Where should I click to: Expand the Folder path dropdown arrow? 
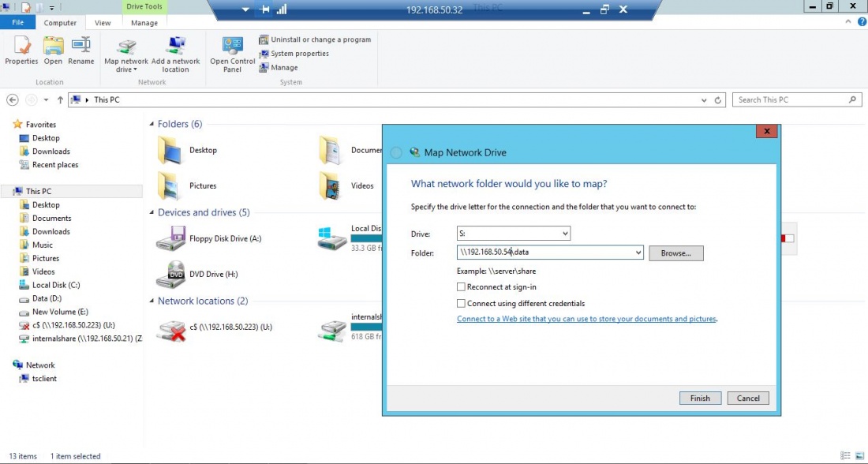click(x=638, y=253)
